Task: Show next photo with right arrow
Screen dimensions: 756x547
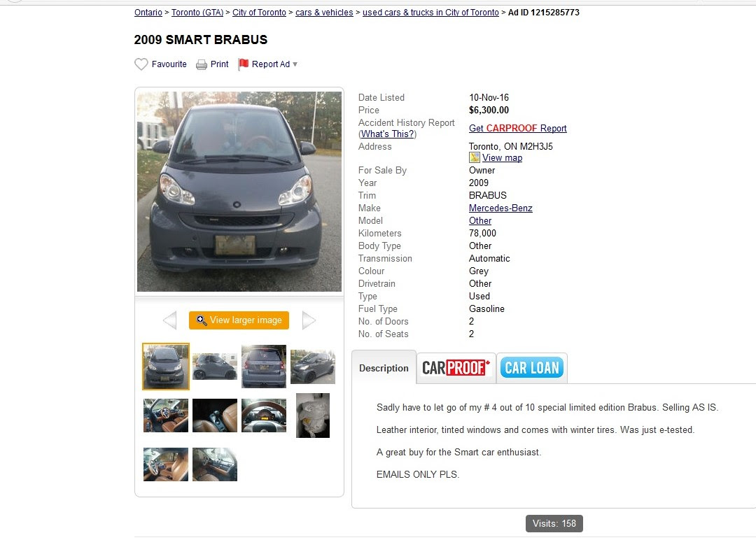Action: click(309, 320)
